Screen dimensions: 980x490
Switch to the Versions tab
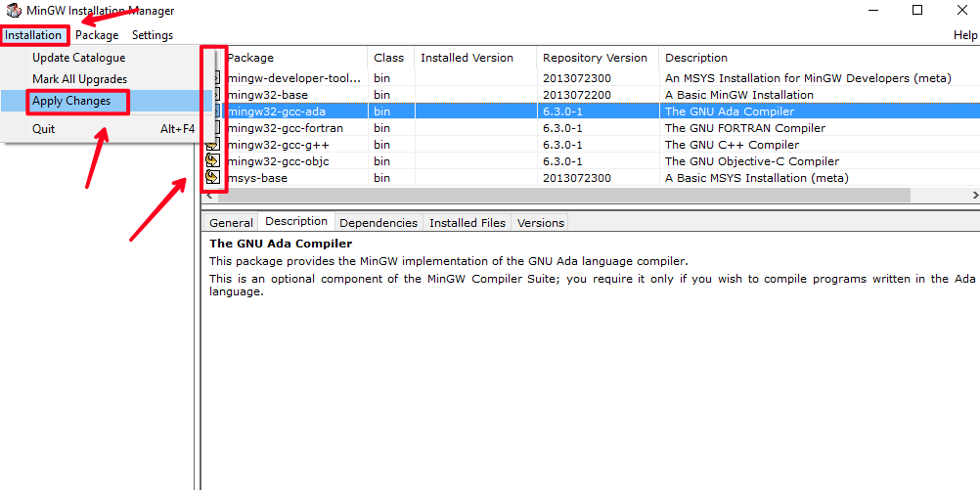click(x=541, y=222)
